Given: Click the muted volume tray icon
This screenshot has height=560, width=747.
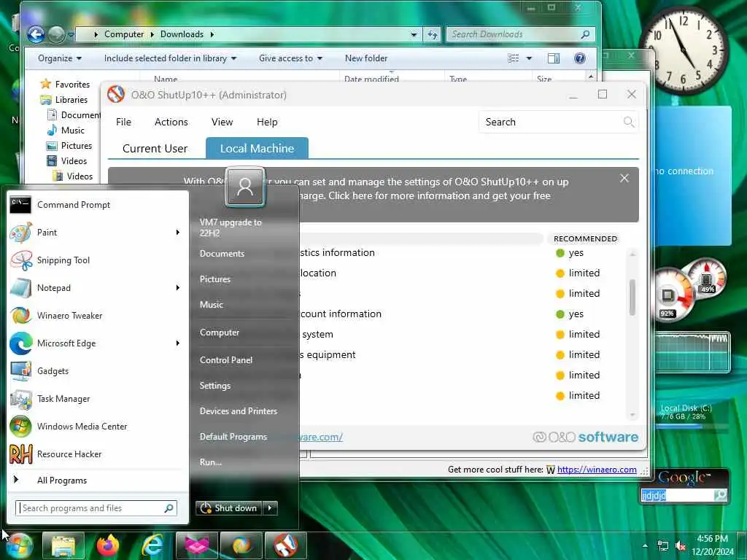Looking at the screenshot, I should pos(681,545).
